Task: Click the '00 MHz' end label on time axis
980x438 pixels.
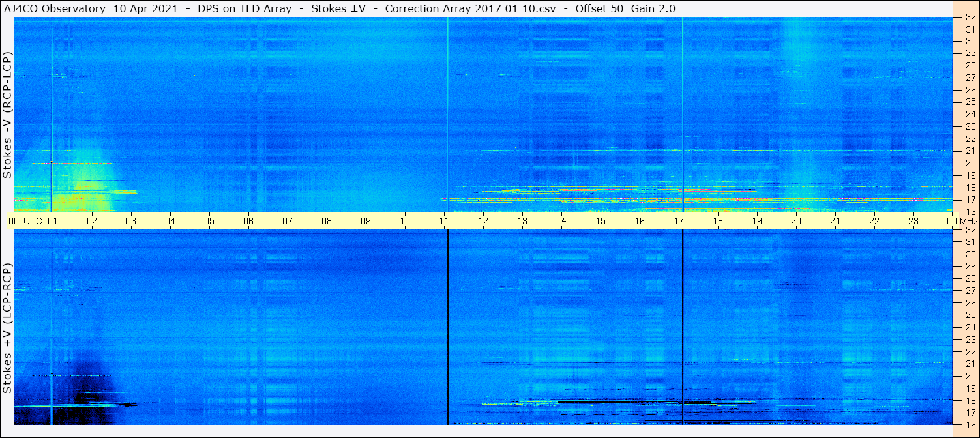Action: click(961, 221)
